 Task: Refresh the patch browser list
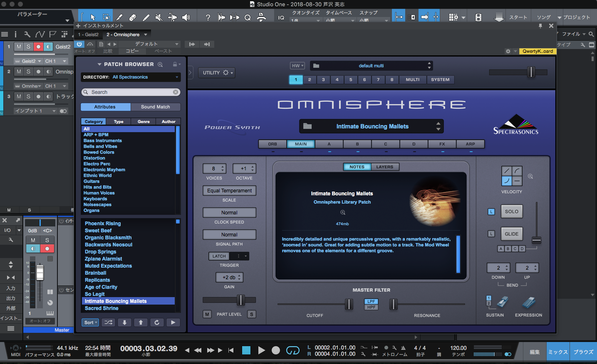pyautogui.click(x=157, y=322)
